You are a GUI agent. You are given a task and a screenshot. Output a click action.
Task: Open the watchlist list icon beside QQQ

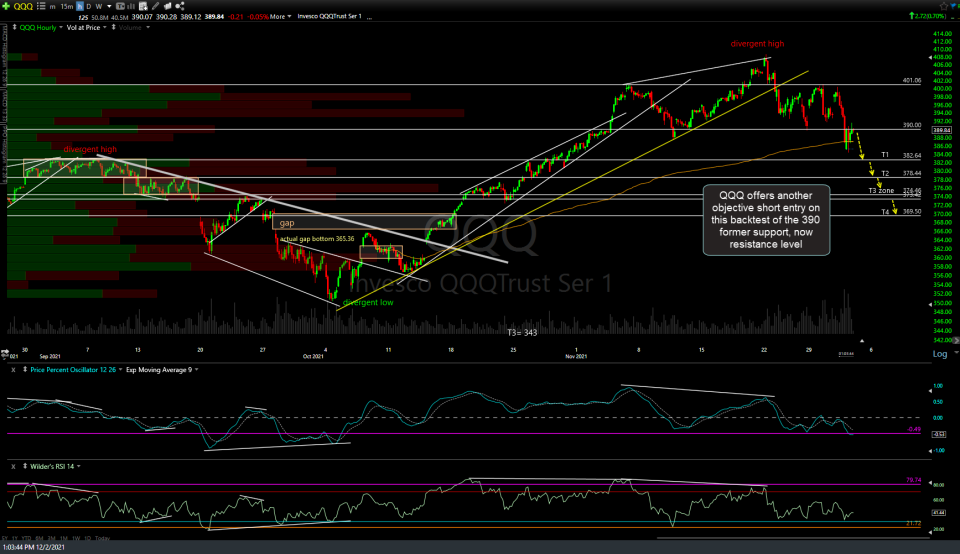pos(41,6)
